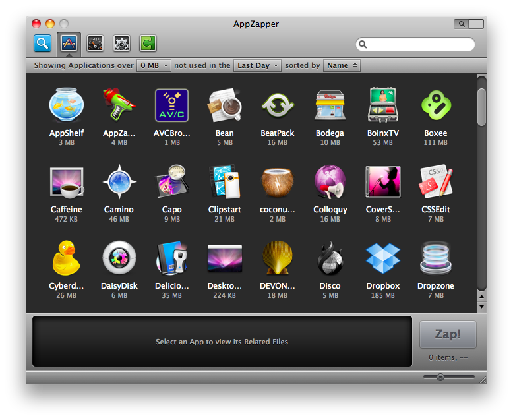
Task: Click the scroll down arrow
Action: click(481, 307)
